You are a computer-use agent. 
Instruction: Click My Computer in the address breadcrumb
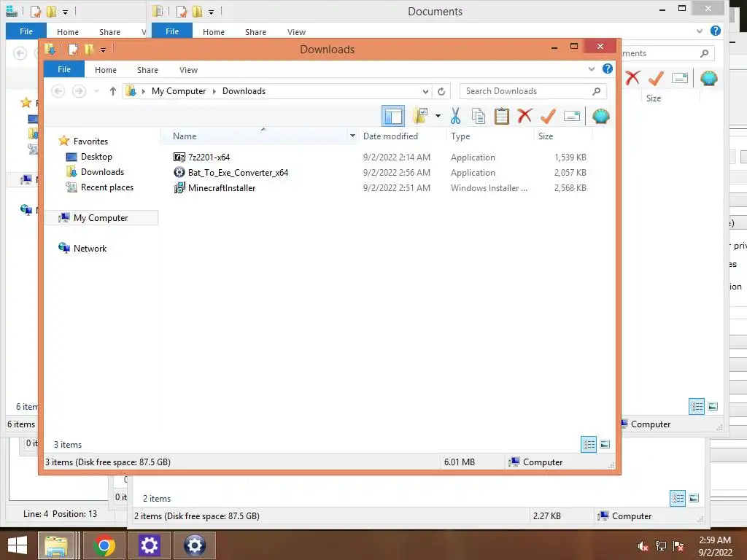(x=179, y=91)
